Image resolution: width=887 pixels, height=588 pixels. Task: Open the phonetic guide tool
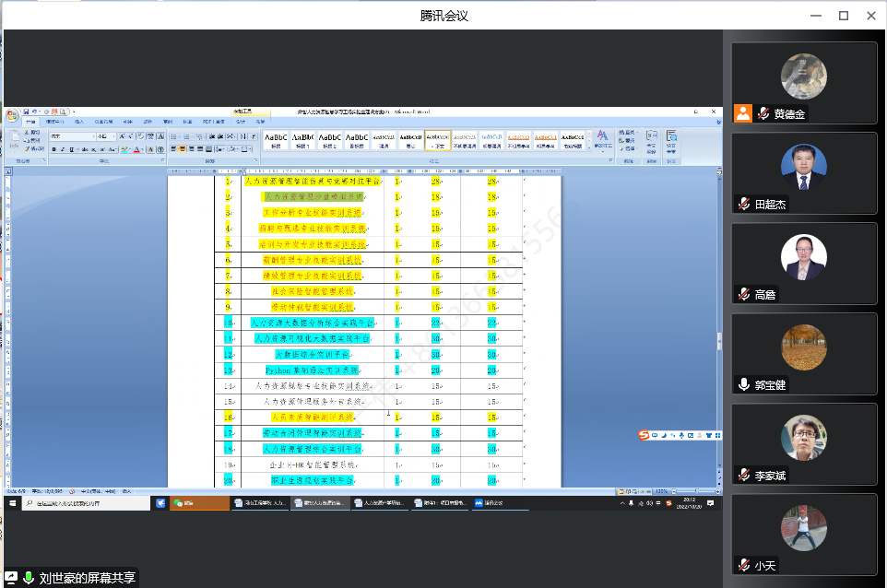click(x=150, y=136)
